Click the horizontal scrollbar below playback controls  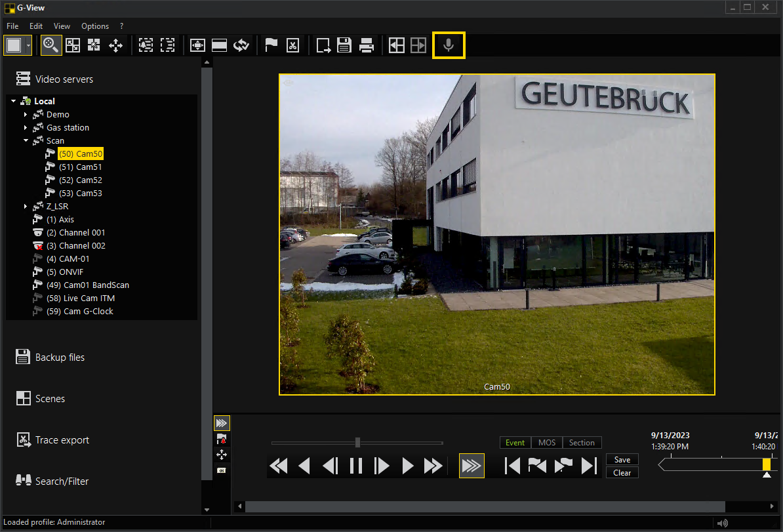pos(485,506)
